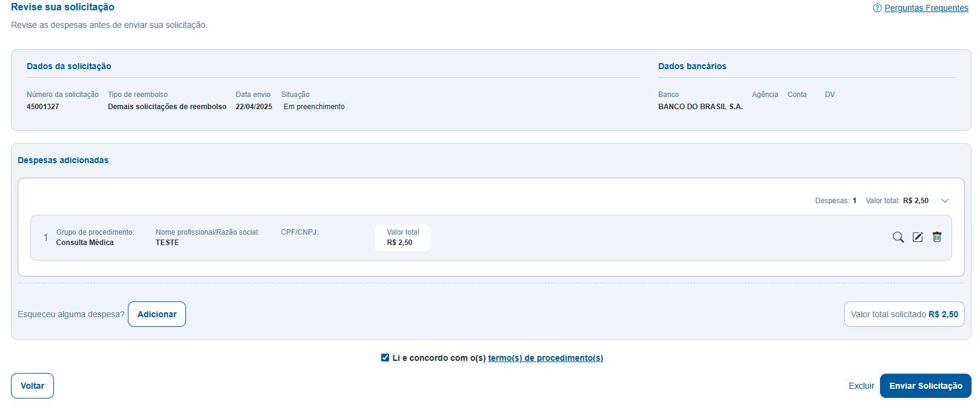
Task: Click the Consulta Médica procedure group
Action: click(85, 243)
